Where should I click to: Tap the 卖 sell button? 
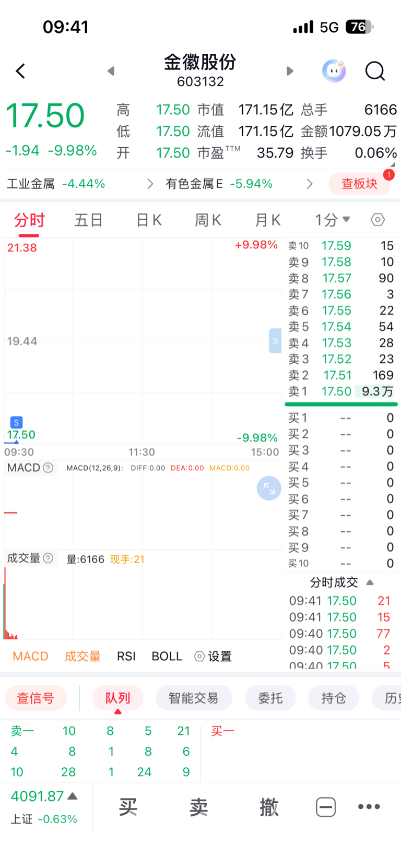(199, 807)
